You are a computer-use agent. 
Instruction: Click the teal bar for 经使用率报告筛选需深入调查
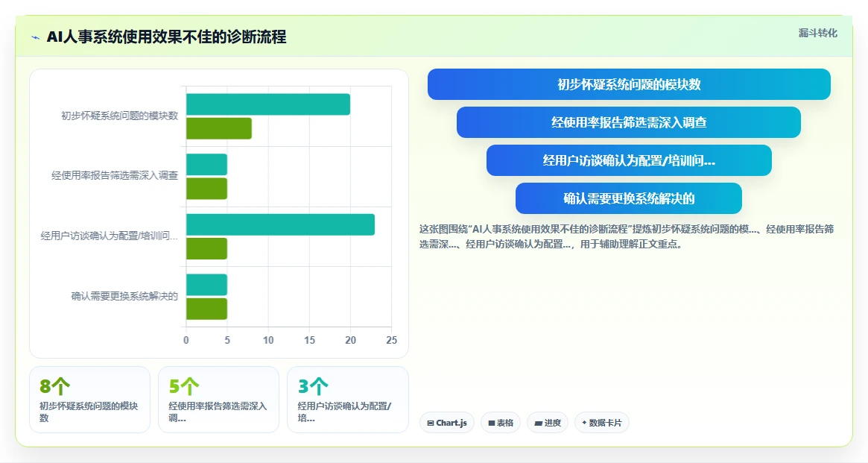tap(206, 165)
